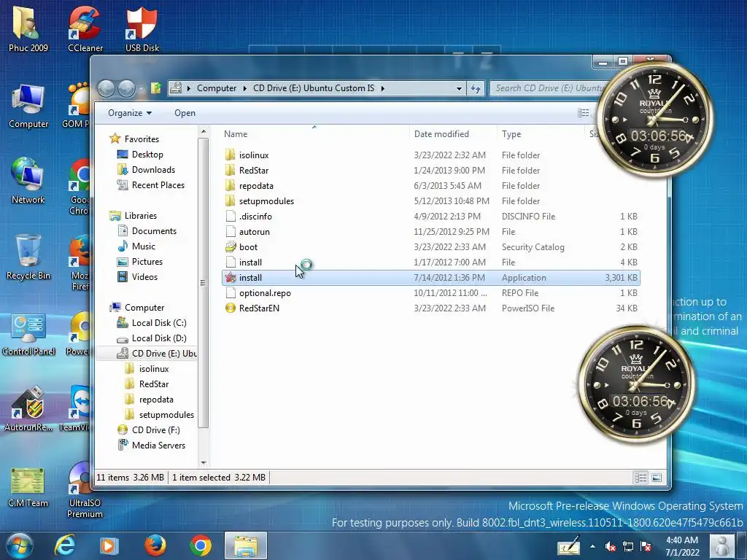The image size is (747, 560).
Task: Select the Videos library
Action: tap(144, 276)
